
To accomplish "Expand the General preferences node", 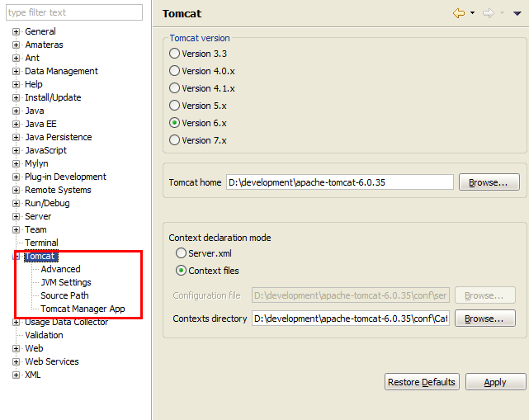I will point(16,31).
